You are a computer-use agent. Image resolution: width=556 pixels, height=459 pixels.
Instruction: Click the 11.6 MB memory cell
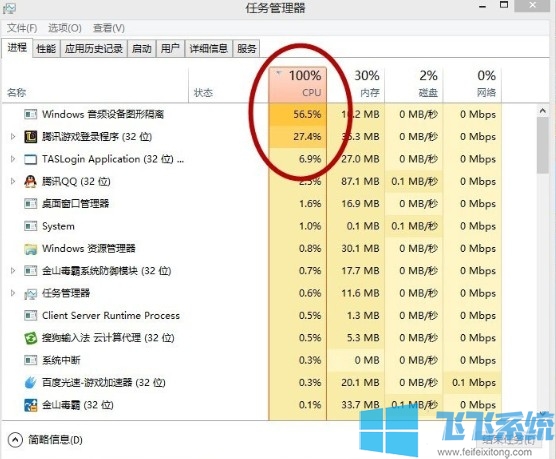click(356, 293)
